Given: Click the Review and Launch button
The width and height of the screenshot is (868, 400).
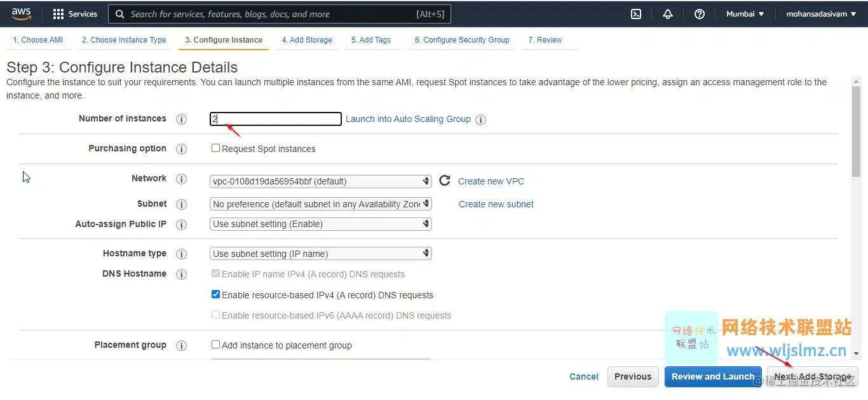Looking at the screenshot, I should [713, 376].
